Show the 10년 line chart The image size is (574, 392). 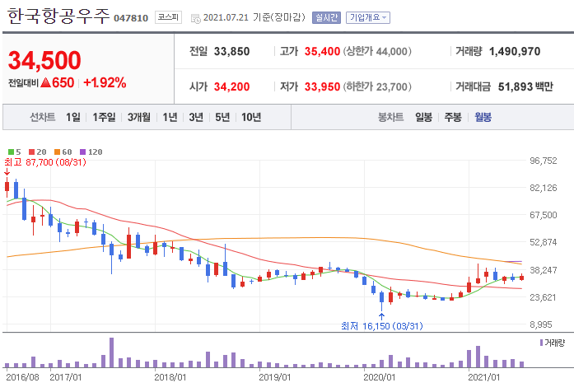point(251,117)
